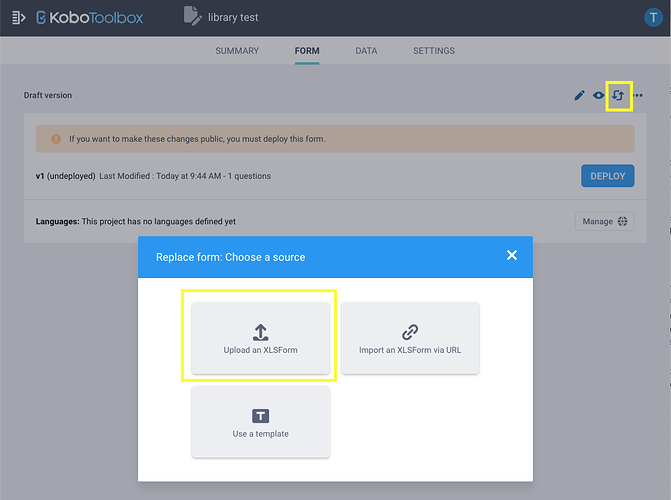Image resolution: width=671 pixels, height=500 pixels.
Task: Switch to the DATA tab
Action: [366, 51]
